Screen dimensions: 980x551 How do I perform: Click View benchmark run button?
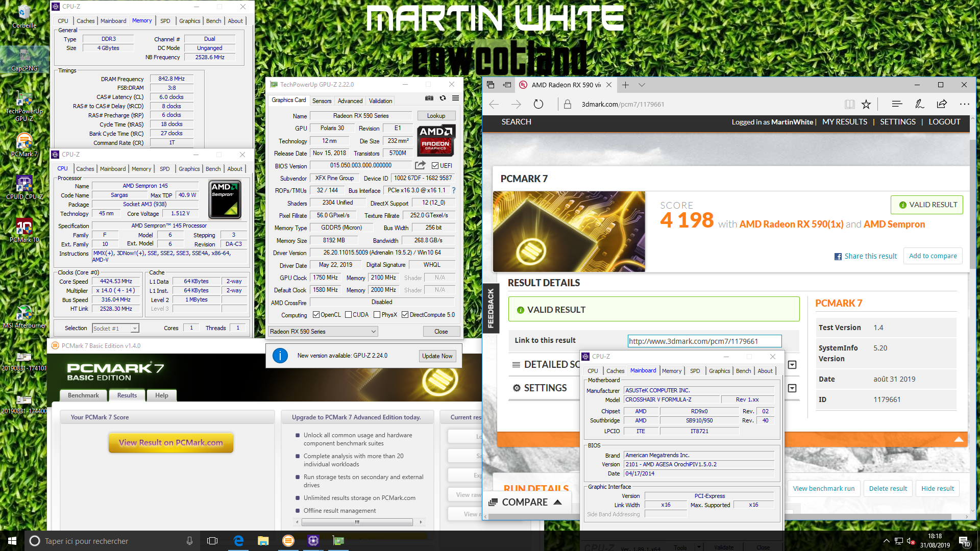(x=824, y=488)
